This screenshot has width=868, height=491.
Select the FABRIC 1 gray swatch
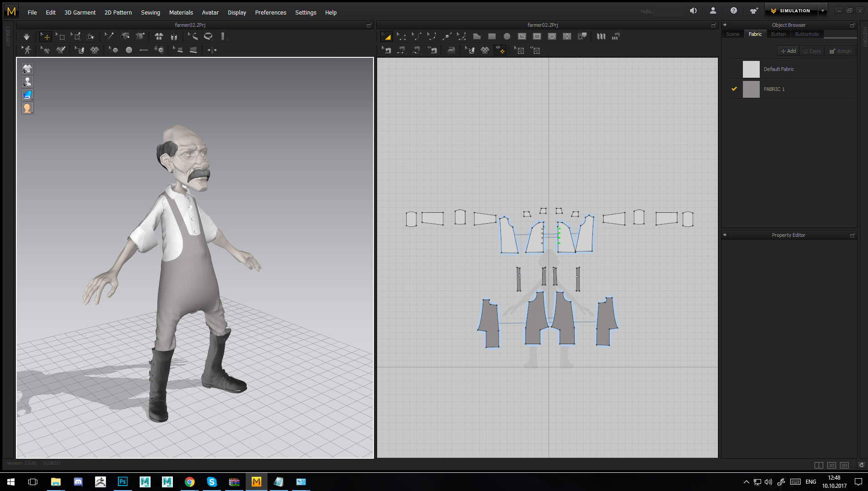pos(751,89)
